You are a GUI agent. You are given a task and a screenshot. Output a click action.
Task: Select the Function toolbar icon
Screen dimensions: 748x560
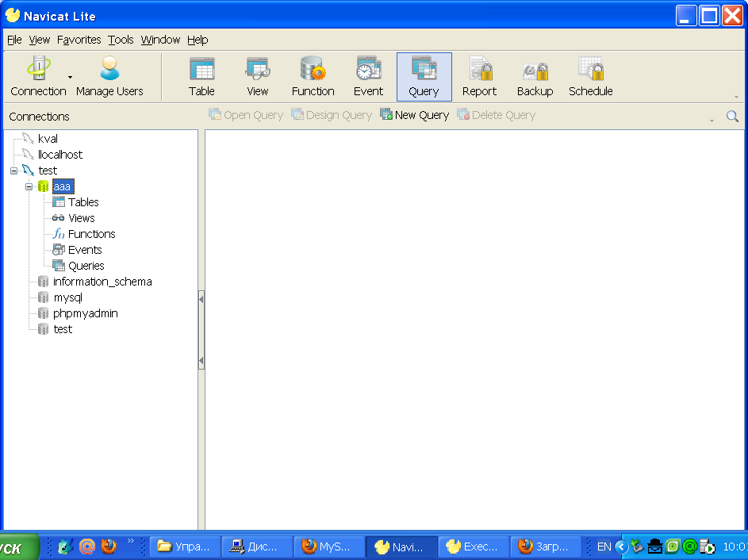(x=313, y=76)
